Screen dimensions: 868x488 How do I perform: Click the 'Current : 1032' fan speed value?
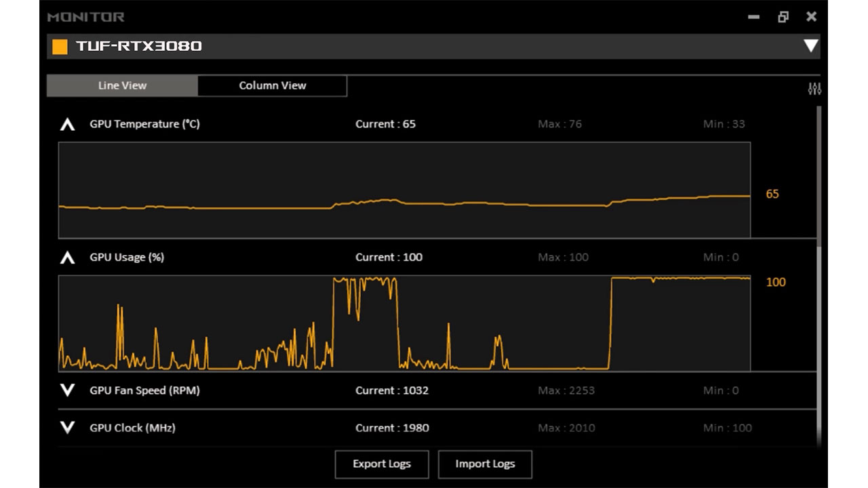[x=392, y=390]
